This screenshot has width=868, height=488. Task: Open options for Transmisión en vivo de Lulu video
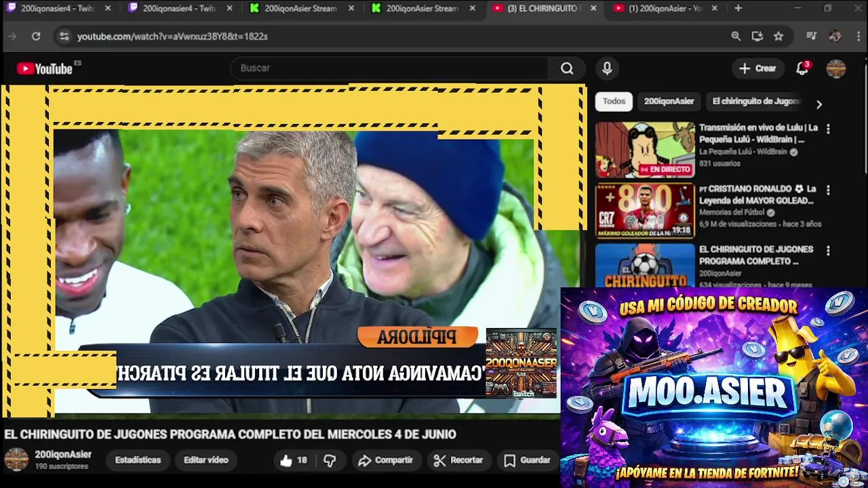(828, 129)
